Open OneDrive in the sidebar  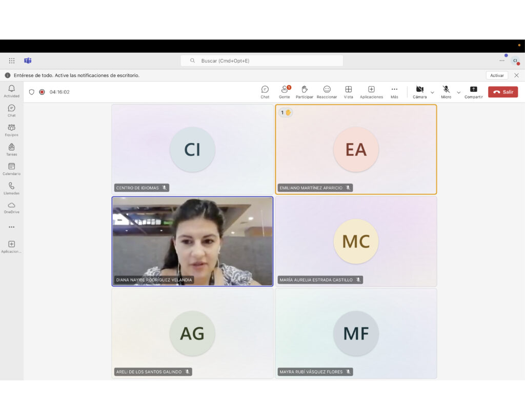click(12, 208)
